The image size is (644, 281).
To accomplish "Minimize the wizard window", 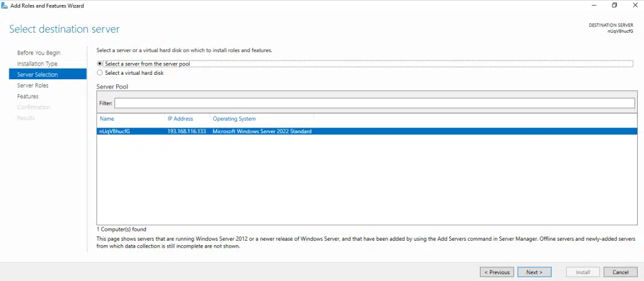I will 592,5.
